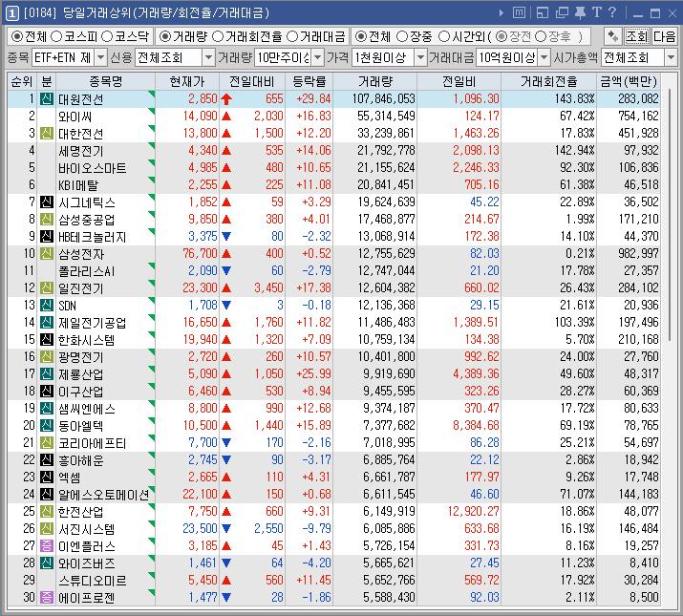The image size is (683, 616).
Task: Click the 신 badge next to 시그네틱스
Action: [47, 202]
